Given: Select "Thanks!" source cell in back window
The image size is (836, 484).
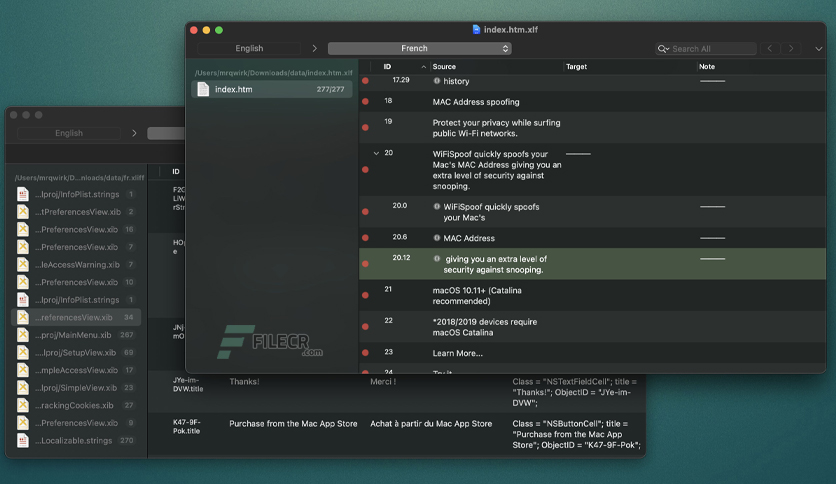Looking at the screenshot, I should pyautogui.click(x=244, y=382).
